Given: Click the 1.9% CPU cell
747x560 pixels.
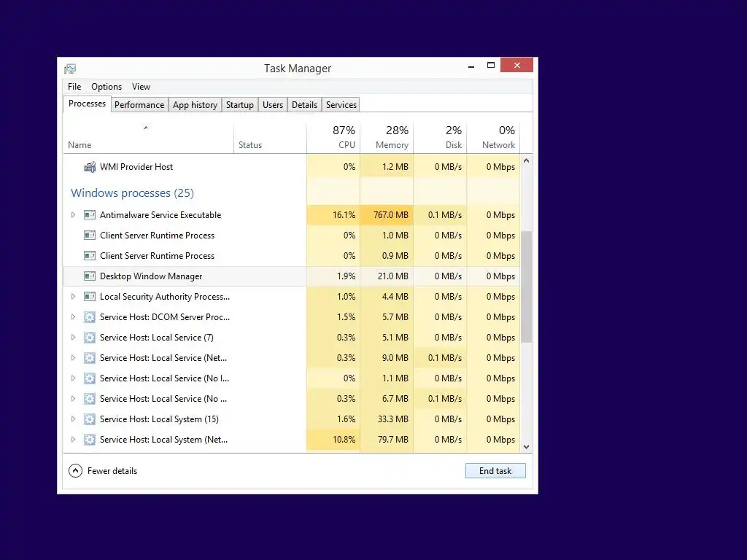Looking at the screenshot, I should coord(333,276).
